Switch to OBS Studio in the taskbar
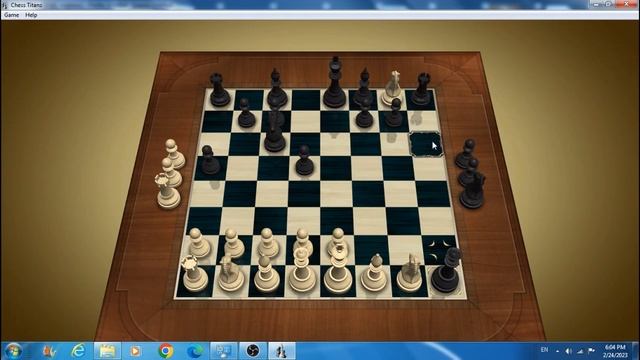 pos(253,351)
